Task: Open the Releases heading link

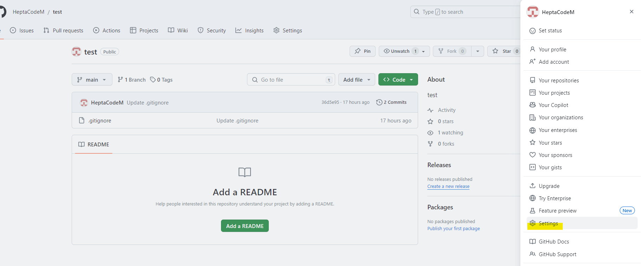Action: click(x=439, y=165)
